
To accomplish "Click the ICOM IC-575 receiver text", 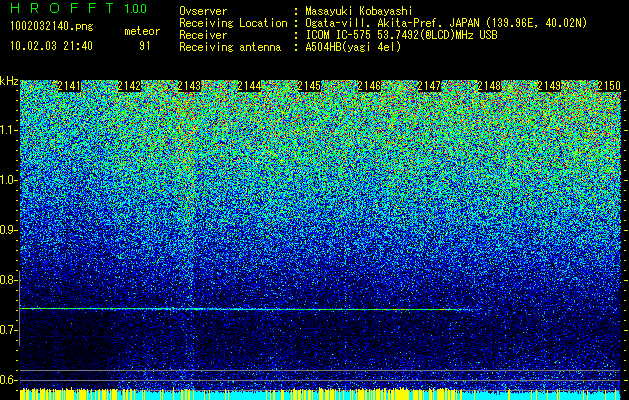I will [401, 35].
